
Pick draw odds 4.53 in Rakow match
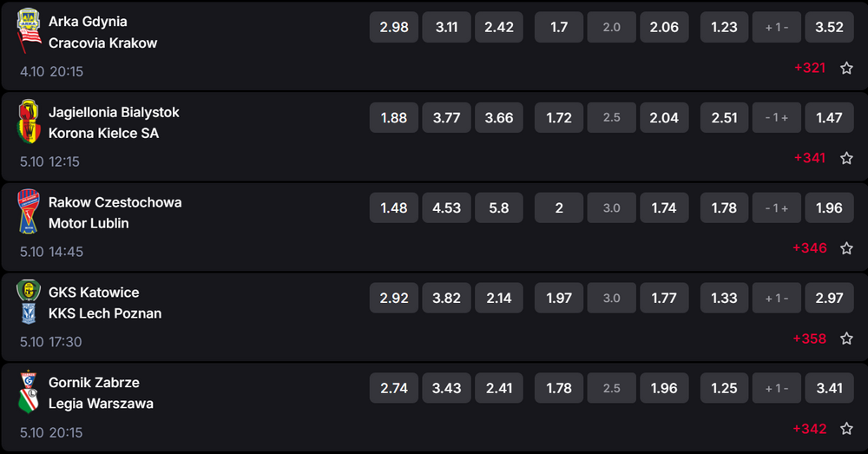click(447, 208)
